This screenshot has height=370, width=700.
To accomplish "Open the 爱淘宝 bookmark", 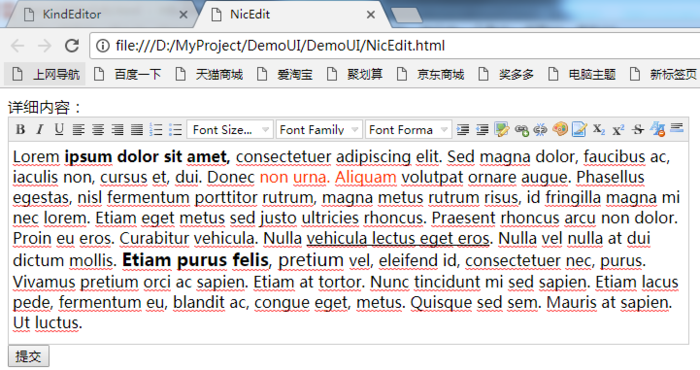I will pyautogui.click(x=285, y=74).
